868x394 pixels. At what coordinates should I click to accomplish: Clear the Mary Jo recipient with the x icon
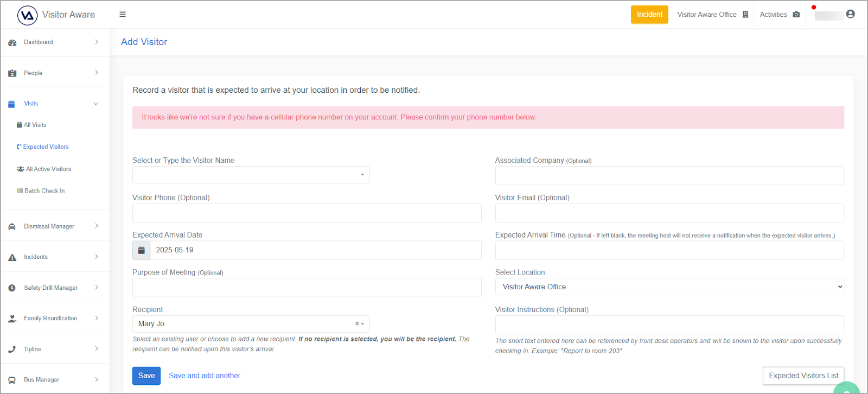pyautogui.click(x=357, y=324)
